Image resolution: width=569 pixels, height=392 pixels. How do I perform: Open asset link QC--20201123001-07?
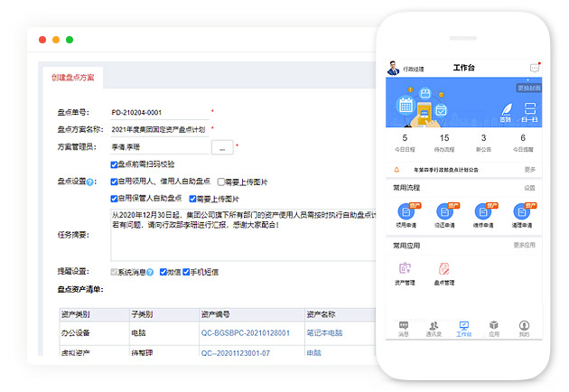click(236, 353)
